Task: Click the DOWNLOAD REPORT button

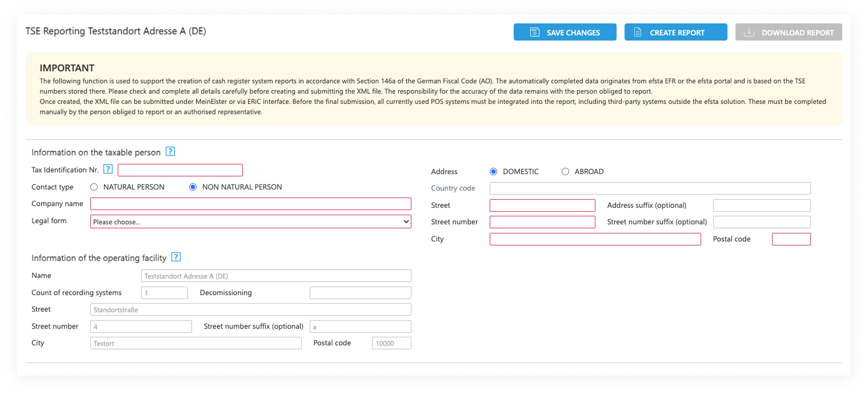Action: 789,32
